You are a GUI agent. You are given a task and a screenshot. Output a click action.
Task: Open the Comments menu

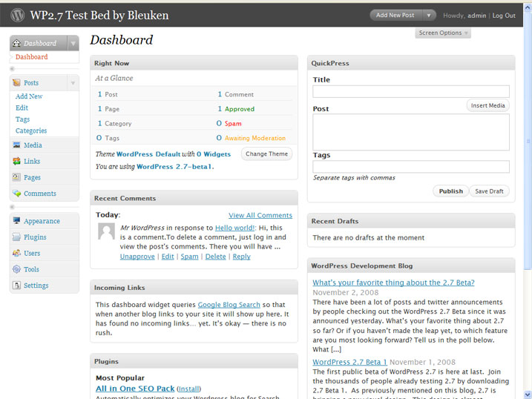pyautogui.click(x=40, y=194)
